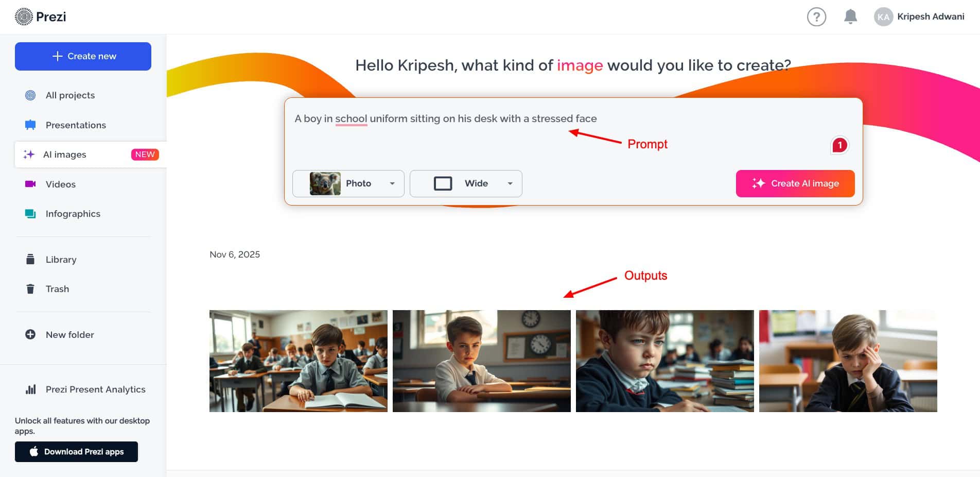This screenshot has width=980, height=477.
Task: Open the help question mark icon
Action: 816,17
